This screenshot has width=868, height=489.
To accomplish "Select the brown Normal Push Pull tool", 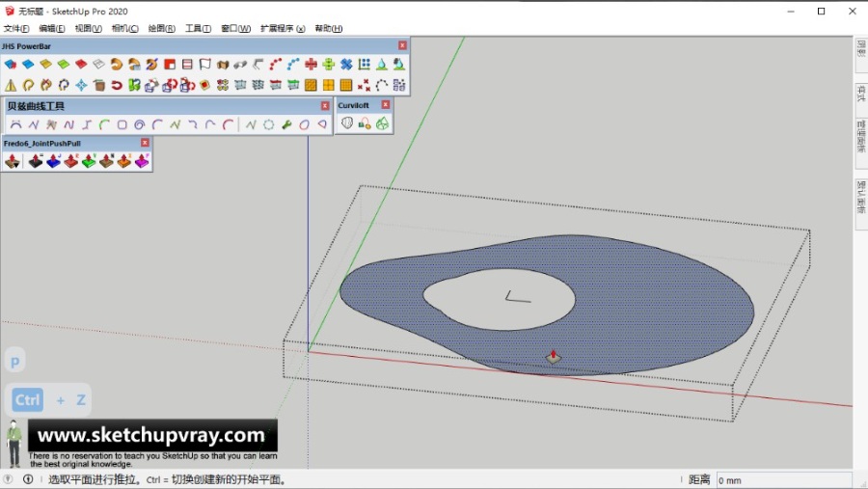I will pyautogui.click(x=107, y=161).
